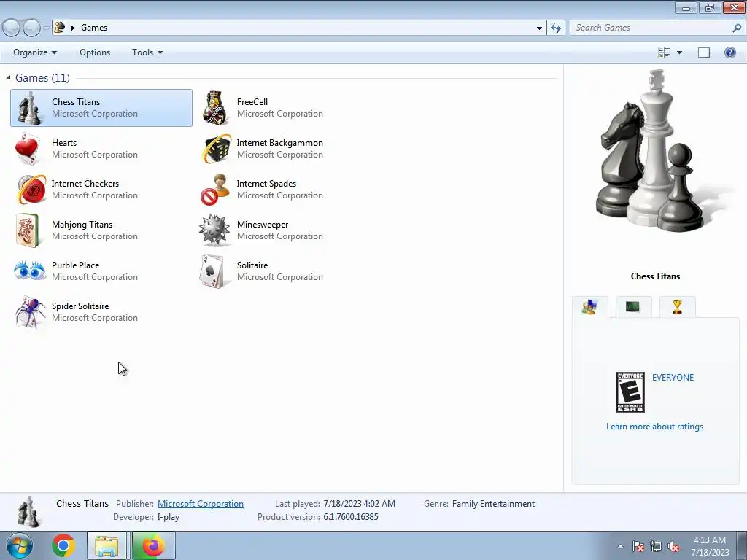Switch to the statistics trophy tab
The image size is (747, 560).
(x=677, y=307)
